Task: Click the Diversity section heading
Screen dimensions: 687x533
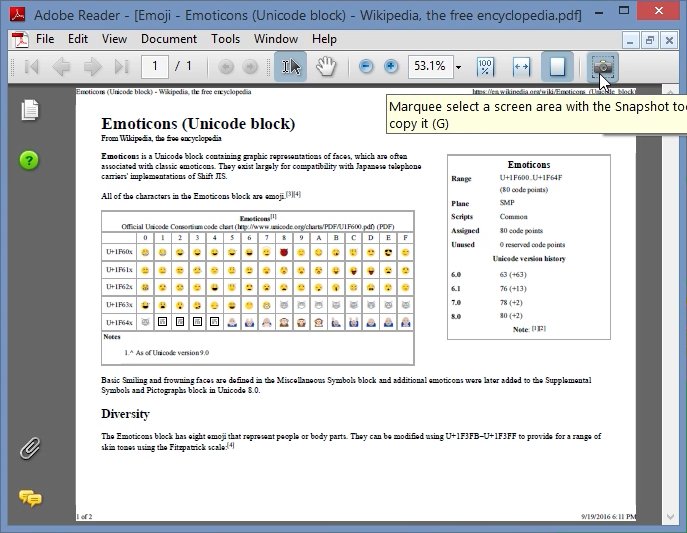Action: click(125, 414)
